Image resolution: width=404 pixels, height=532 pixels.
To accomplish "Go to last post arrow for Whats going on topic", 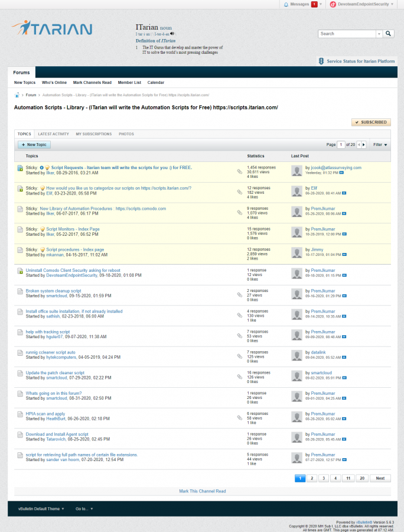I will [344, 398].
